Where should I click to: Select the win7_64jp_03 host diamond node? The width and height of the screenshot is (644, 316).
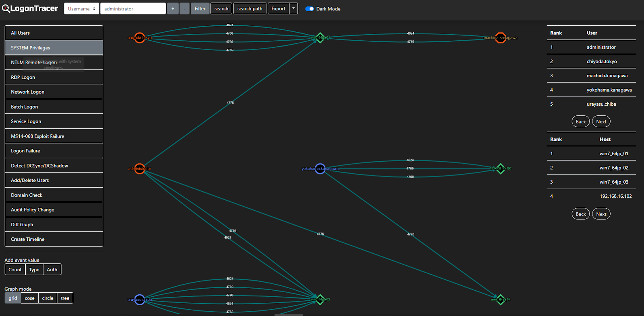click(320, 300)
